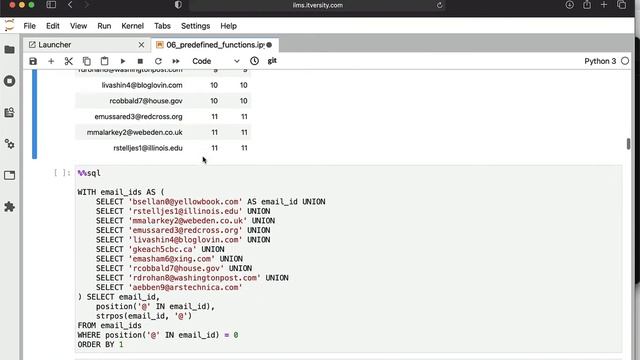Click the kernel status circle indicator

click(x=625, y=61)
